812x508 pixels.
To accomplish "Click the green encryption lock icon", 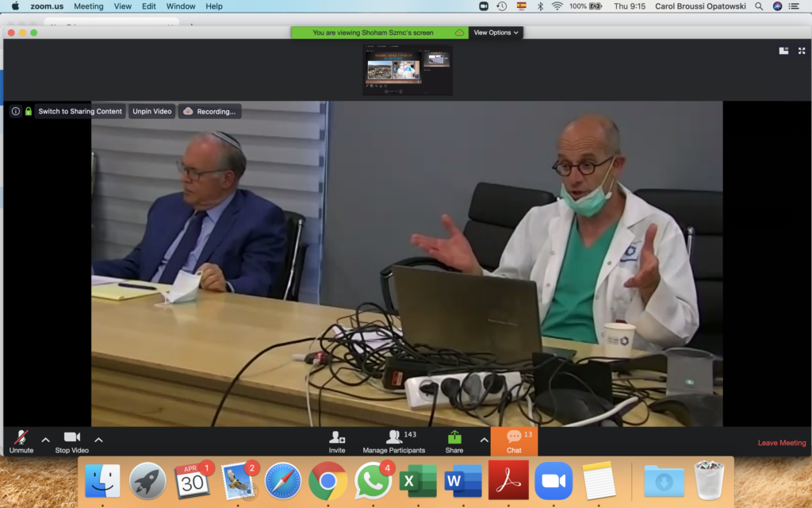I will 29,111.
